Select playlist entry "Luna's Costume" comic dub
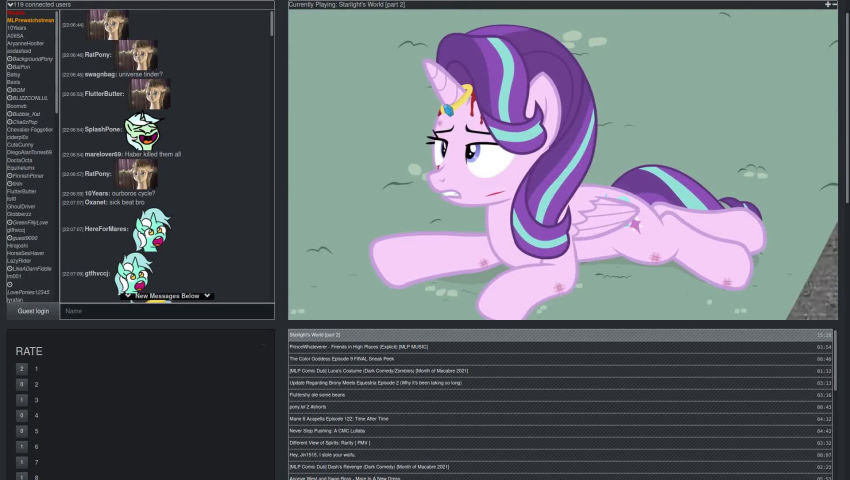This screenshot has height=480, width=850. click(561, 371)
